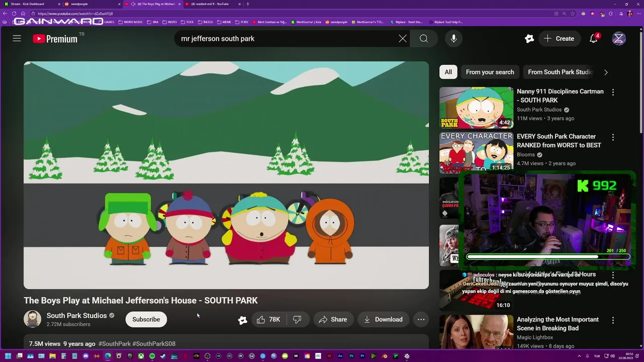This screenshot has width=644, height=362.
Task: Open more actions ellipsis under video
Action: click(x=421, y=319)
